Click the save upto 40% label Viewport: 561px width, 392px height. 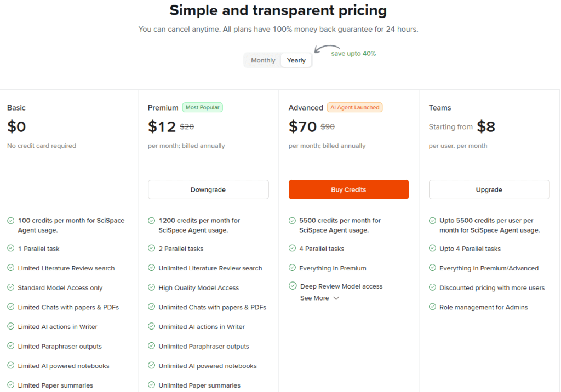353,54
